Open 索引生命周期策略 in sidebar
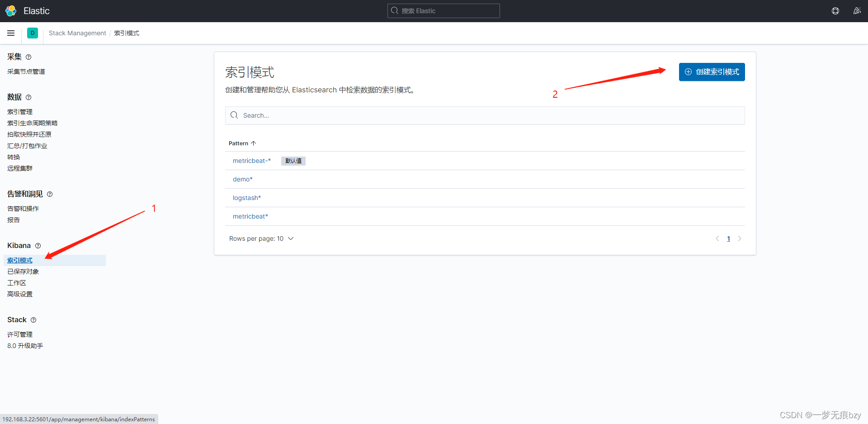 33,123
